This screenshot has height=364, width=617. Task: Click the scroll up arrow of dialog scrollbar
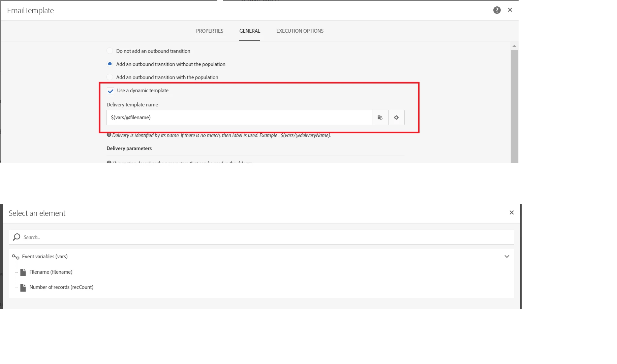point(514,46)
